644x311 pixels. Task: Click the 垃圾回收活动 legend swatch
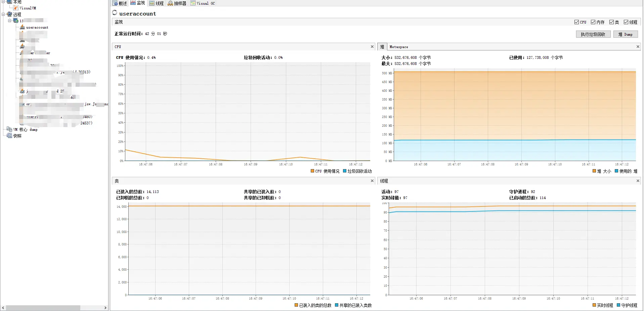coord(345,171)
